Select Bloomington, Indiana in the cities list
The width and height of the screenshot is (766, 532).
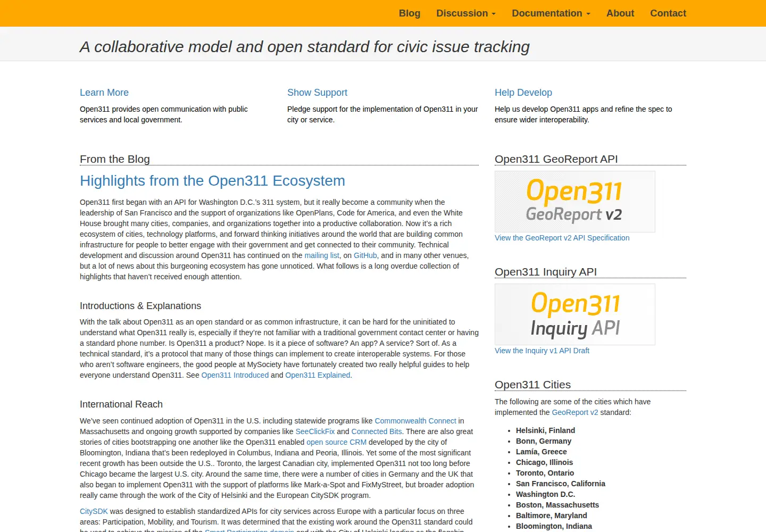pyautogui.click(x=554, y=526)
